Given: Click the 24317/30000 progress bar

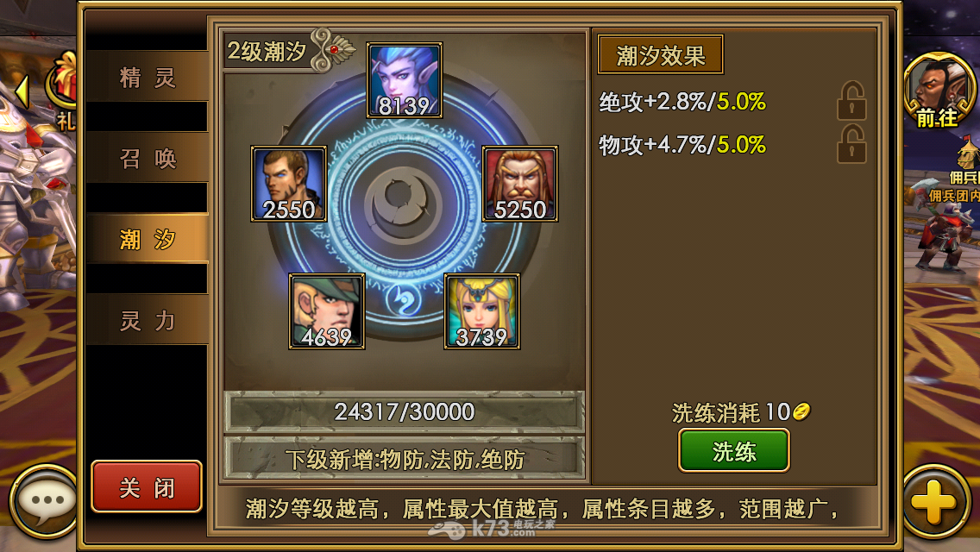Looking at the screenshot, I should point(405,412).
